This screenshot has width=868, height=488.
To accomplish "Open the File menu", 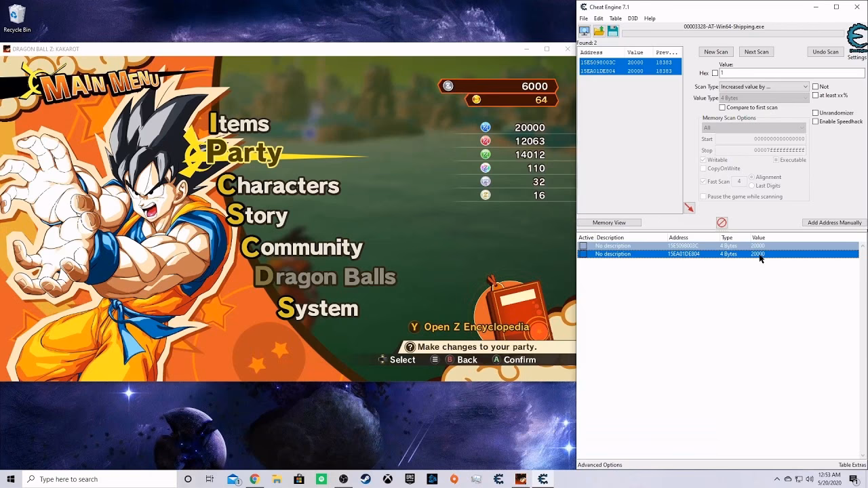I will [584, 18].
